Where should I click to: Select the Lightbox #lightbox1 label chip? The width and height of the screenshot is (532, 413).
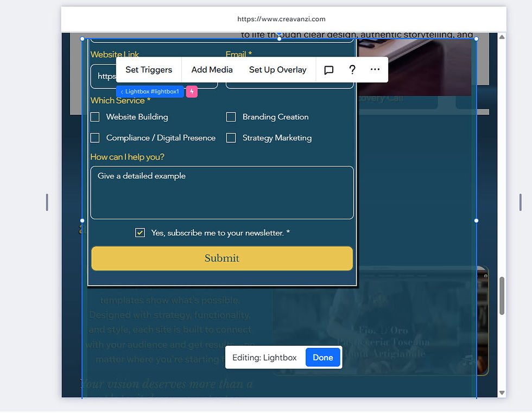(152, 91)
